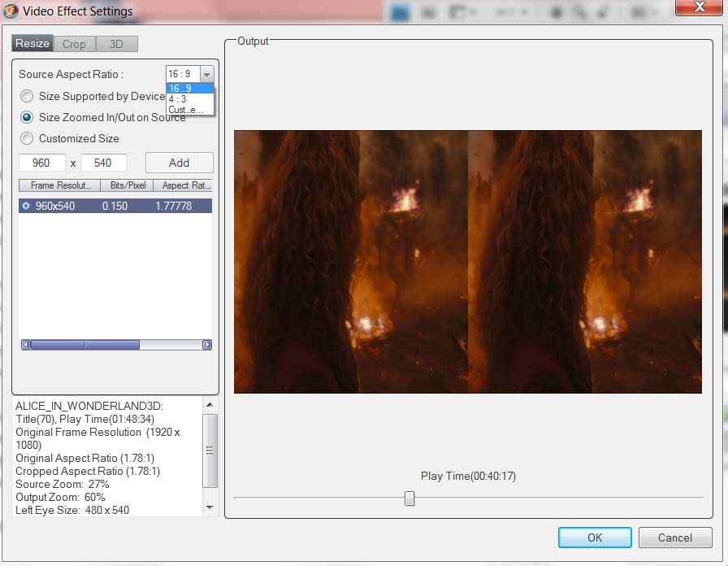Viewport: 728px width, 566px height.
Task: Click left arrow of resolution list scrollbar
Action: tap(26, 345)
